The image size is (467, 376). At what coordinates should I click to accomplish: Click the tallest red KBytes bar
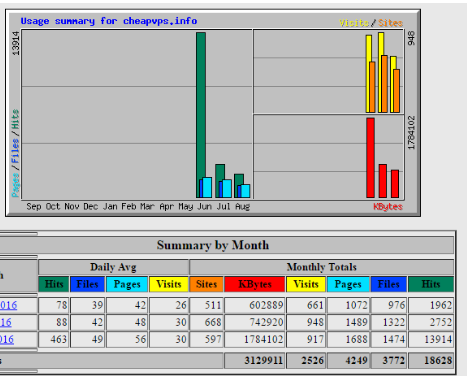point(370,158)
